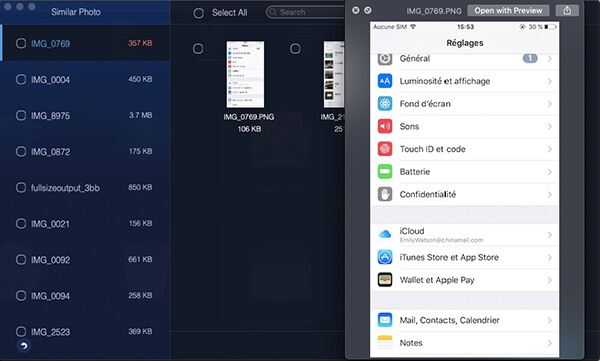Screen dimensions: 600x361
Task: Click inside the Search field
Action: (306, 12)
